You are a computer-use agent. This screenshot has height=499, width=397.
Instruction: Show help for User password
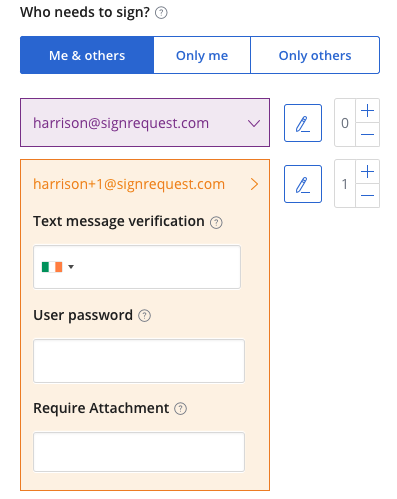click(144, 315)
